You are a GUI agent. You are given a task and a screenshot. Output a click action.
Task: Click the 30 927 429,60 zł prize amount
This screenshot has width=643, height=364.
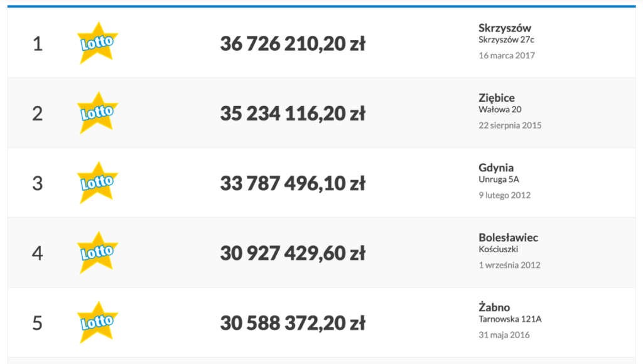click(x=293, y=254)
